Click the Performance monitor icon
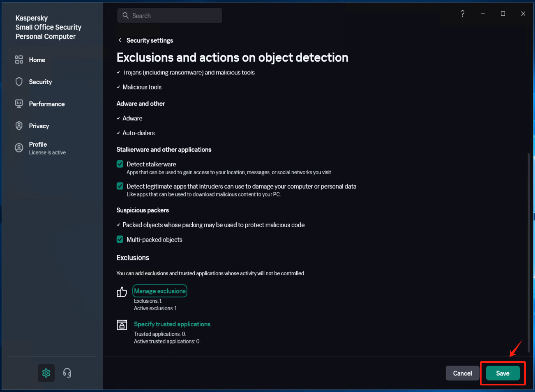 19,104
